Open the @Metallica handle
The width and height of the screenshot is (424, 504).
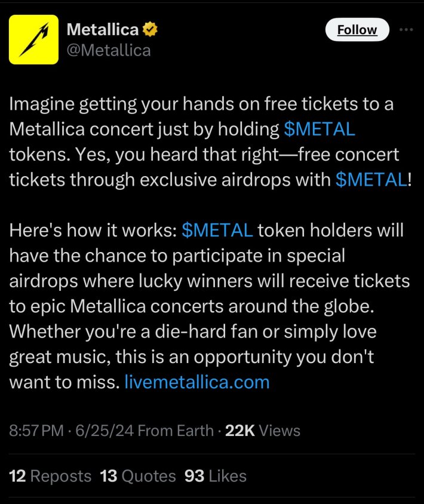click(109, 50)
